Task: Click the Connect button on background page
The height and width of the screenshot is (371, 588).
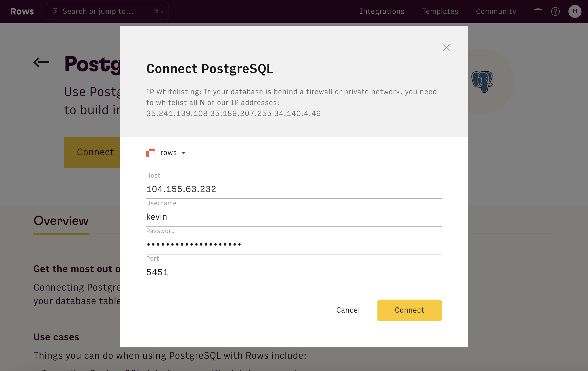Action: point(92,152)
